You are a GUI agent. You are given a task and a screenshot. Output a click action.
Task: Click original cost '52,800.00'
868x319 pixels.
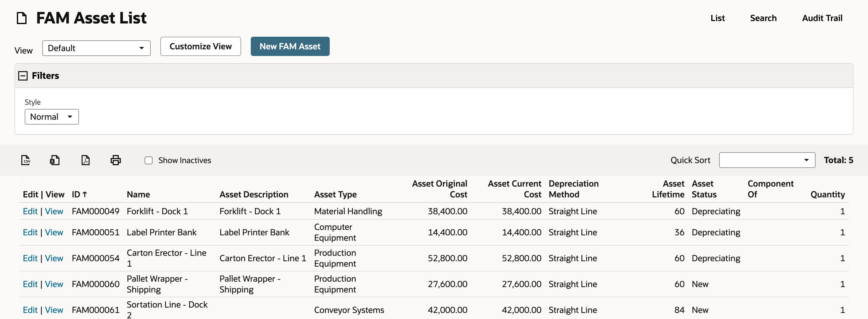pyautogui.click(x=448, y=259)
